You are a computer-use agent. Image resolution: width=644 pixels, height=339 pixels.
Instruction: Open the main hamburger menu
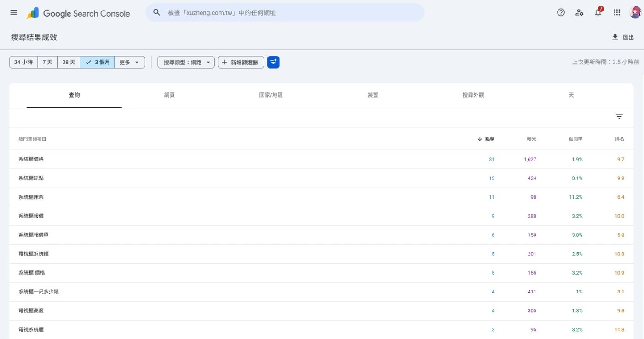(14, 12)
